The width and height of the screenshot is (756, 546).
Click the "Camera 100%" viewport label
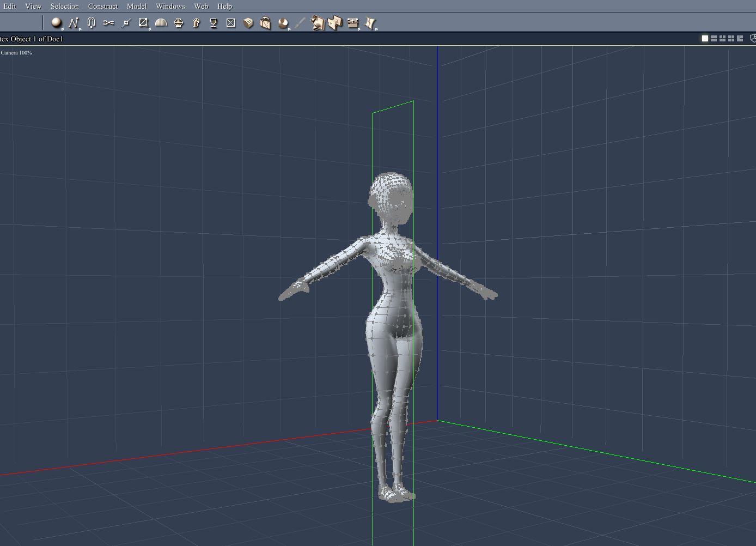[16, 53]
